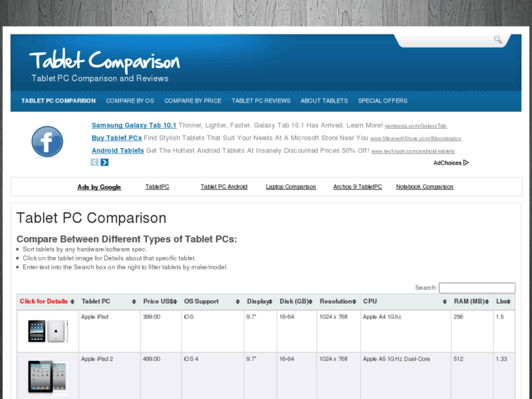This screenshot has height=399, width=532.
Task: Click the Ads by Google link
Action: click(x=99, y=187)
